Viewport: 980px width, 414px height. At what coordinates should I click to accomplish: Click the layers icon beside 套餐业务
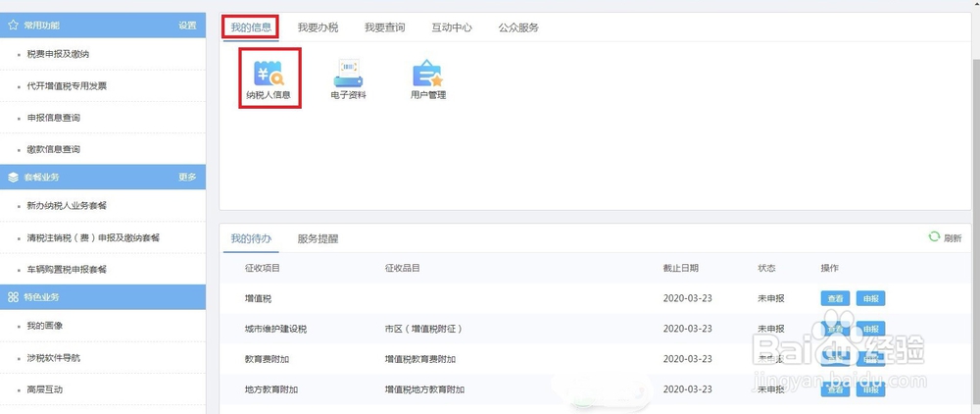coord(13,177)
